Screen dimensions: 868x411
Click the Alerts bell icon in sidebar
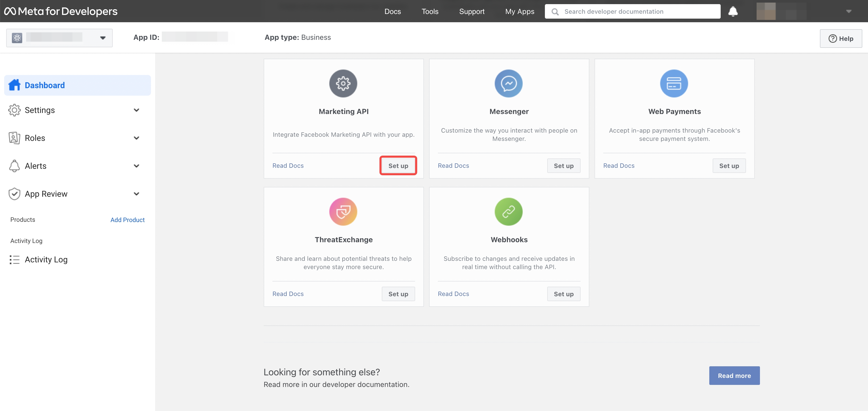point(14,166)
